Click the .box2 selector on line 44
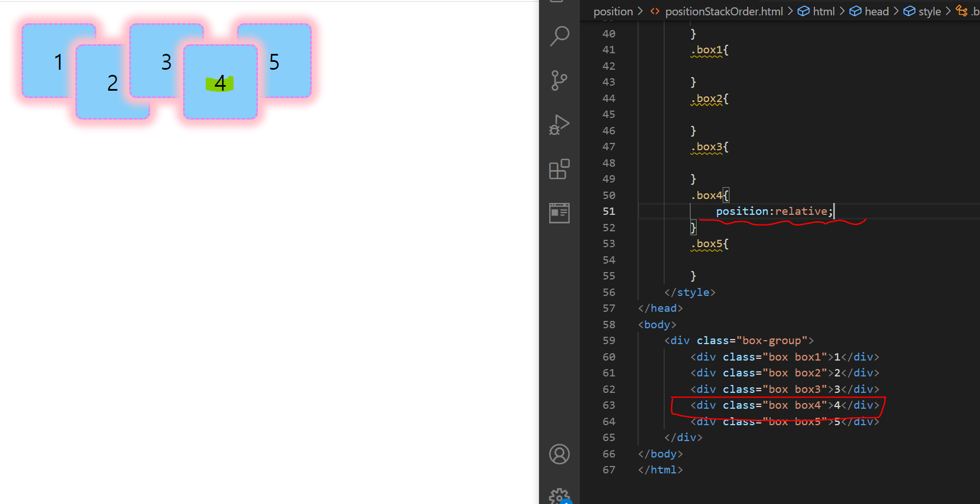Screen dimensions: 980x504 coord(706,99)
